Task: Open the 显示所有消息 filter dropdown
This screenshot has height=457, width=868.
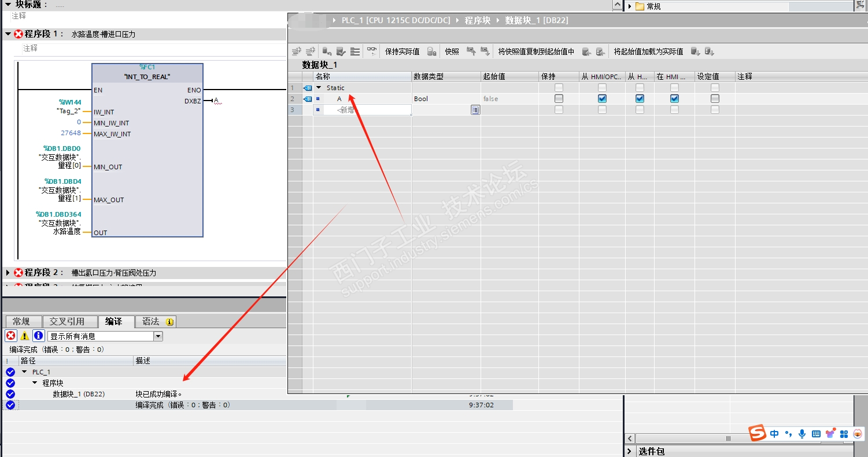Action: pyautogui.click(x=158, y=336)
